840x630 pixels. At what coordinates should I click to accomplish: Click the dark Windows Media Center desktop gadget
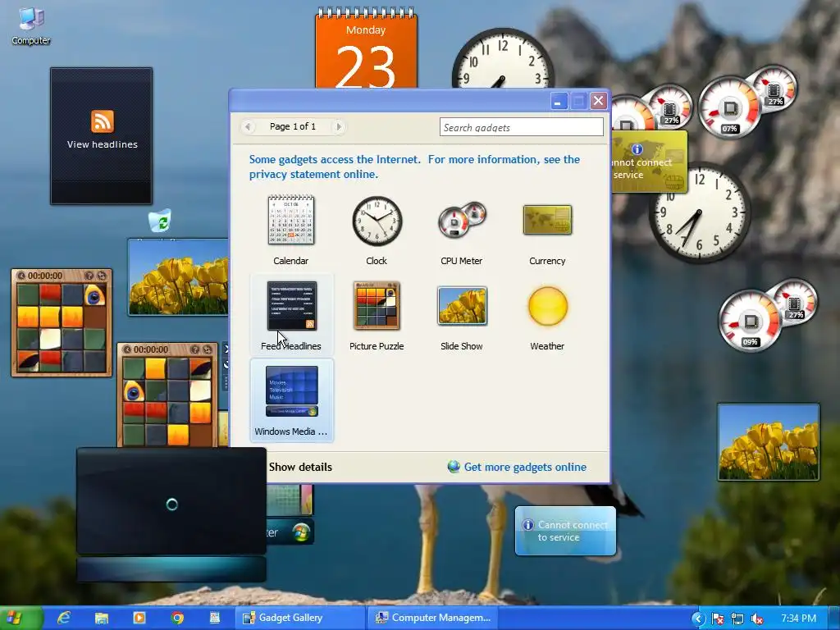tap(171, 515)
